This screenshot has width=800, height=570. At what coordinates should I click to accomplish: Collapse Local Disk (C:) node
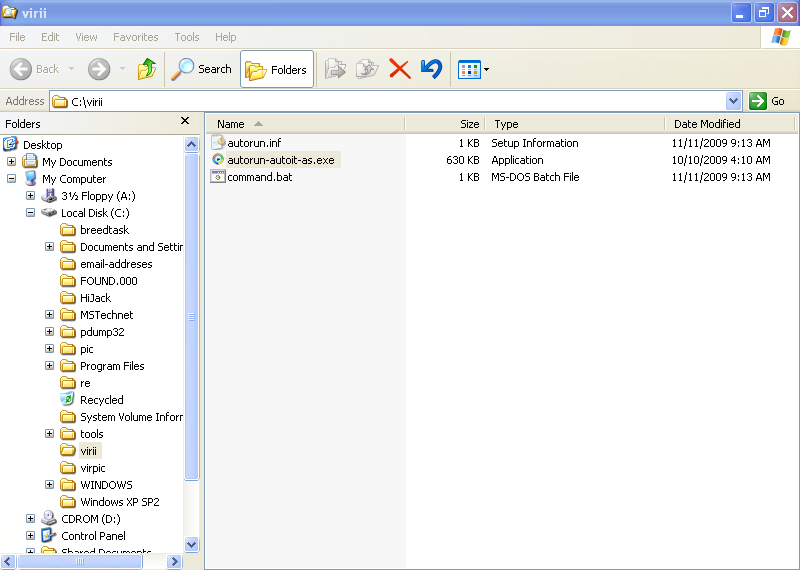[x=31, y=212]
